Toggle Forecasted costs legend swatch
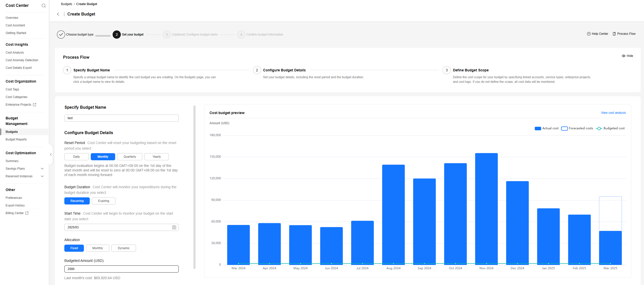Viewport: 644px width, 285px height. (x=564, y=129)
